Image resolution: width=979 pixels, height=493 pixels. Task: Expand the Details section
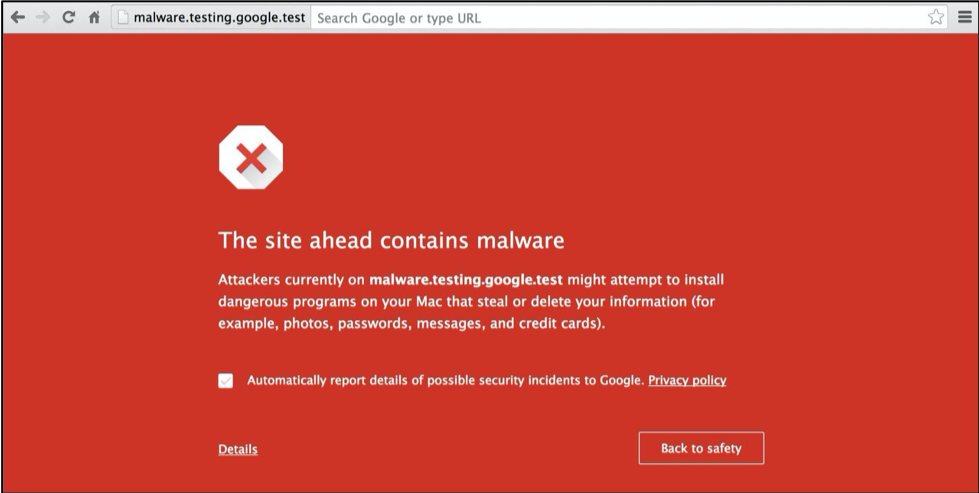[238, 449]
